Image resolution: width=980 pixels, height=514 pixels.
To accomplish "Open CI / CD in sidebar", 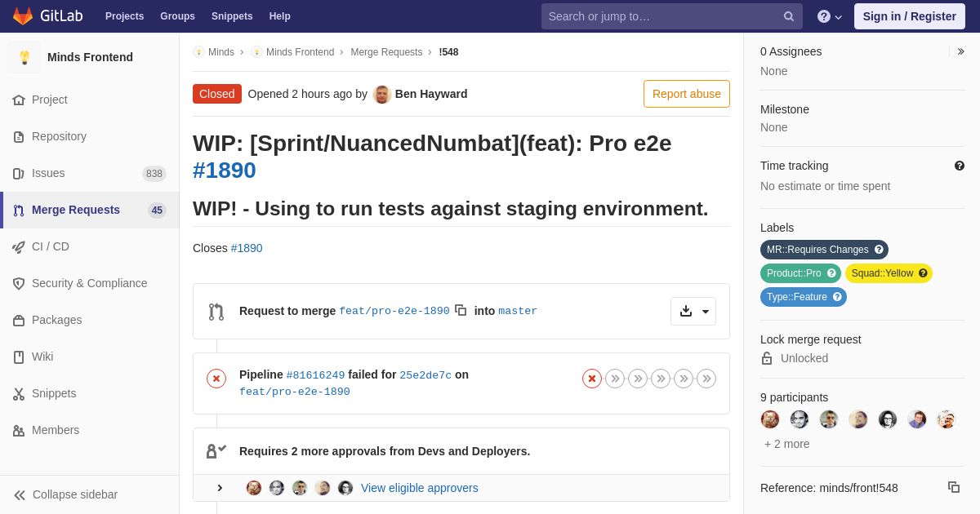I will 90,246.
